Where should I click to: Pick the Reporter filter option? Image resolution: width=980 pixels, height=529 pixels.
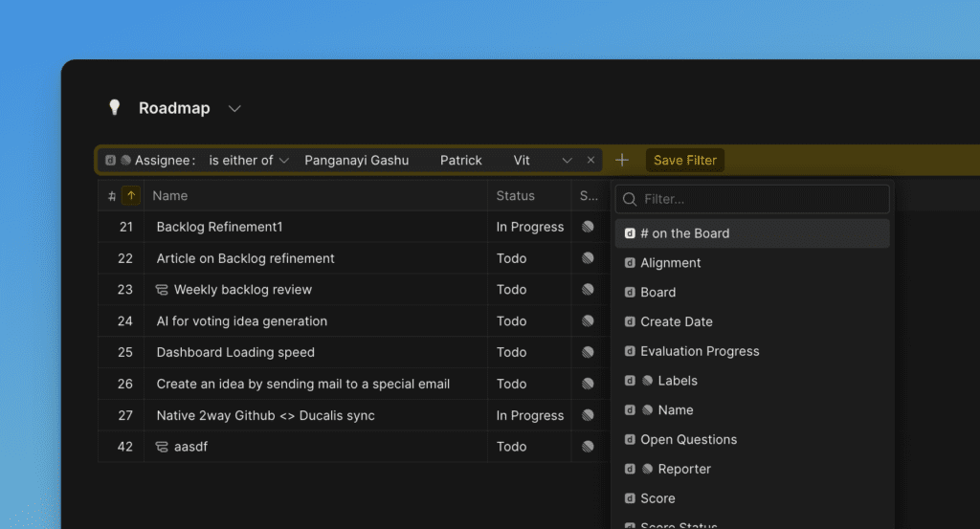(x=683, y=469)
